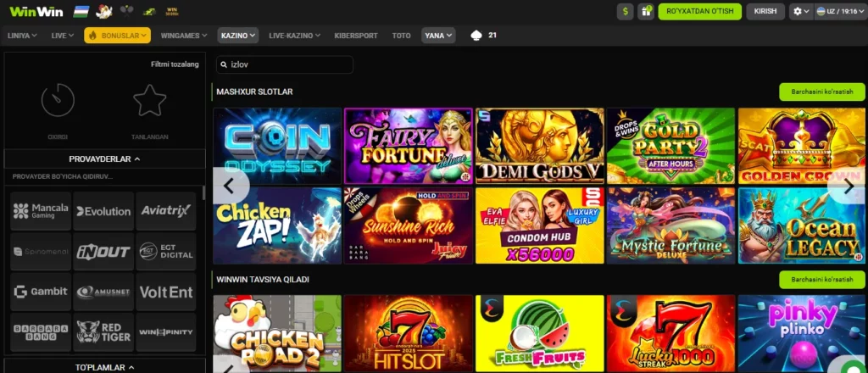
Task: Show all WinWin Tavsiya Qiladi games
Action: click(x=822, y=280)
